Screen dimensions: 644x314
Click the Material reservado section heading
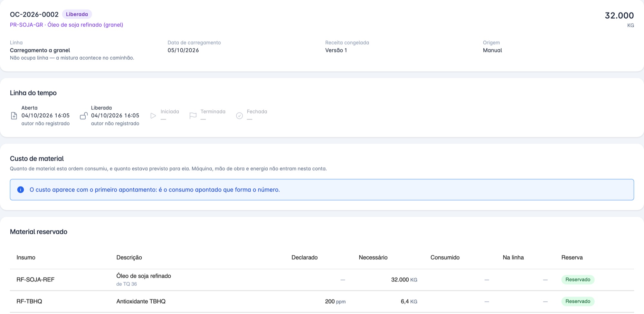click(39, 232)
